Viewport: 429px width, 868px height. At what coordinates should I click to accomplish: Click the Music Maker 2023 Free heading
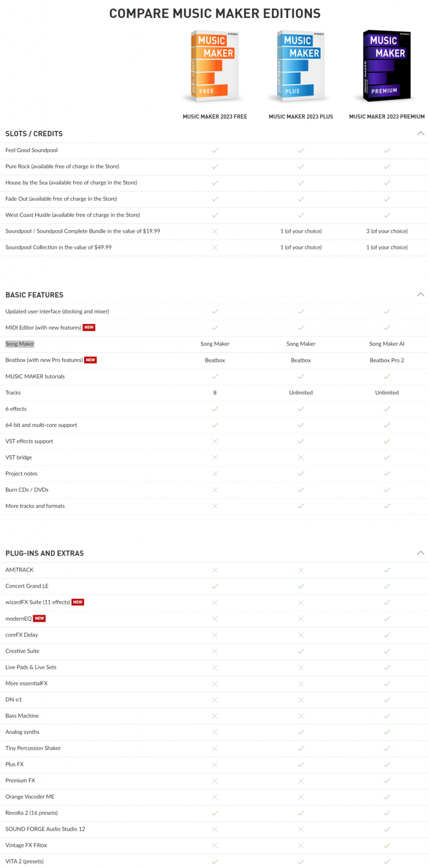tap(215, 117)
